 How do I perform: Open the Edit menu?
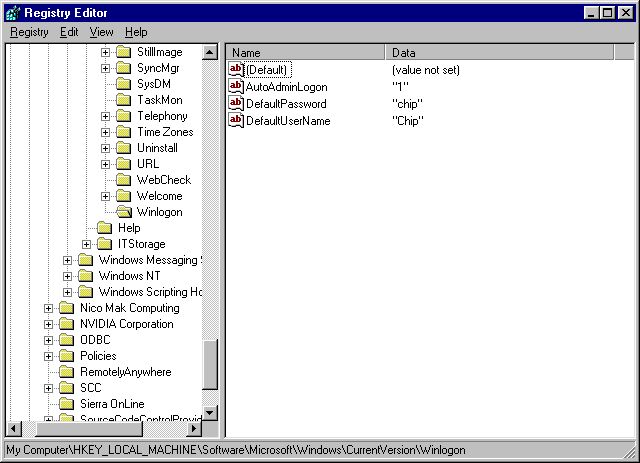point(69,32)
